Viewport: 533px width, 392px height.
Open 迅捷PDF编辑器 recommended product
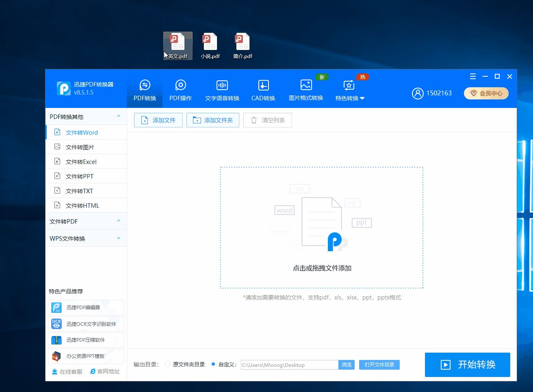click(x=86, y=308)
